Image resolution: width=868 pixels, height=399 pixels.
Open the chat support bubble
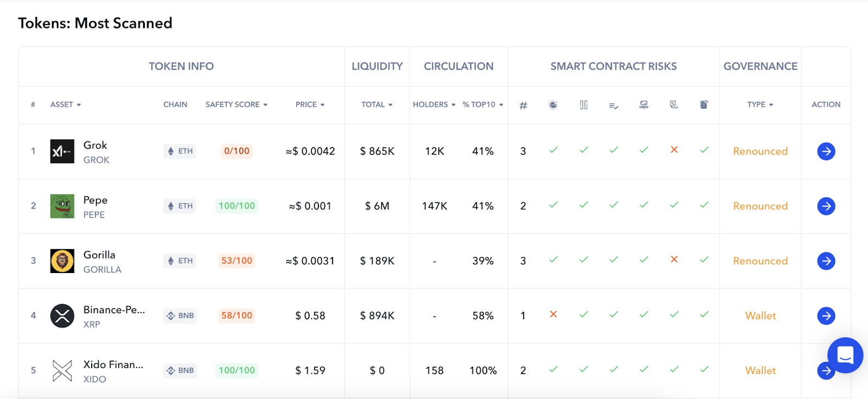click(845, 356)
